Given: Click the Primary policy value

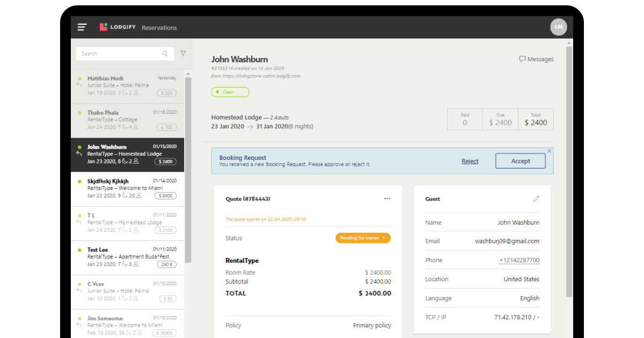Looking at the screenshot, I should tap(372, 326).
